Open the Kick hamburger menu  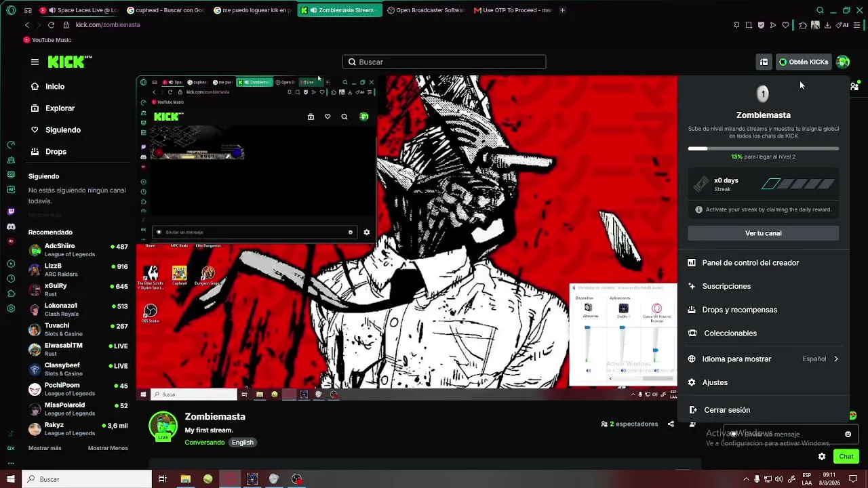35,62
